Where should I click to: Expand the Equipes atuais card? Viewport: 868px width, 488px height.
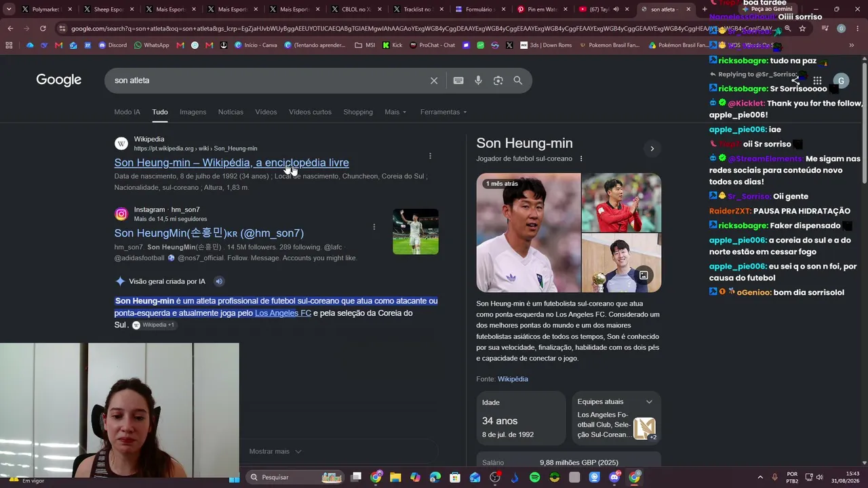coord(649,402)
